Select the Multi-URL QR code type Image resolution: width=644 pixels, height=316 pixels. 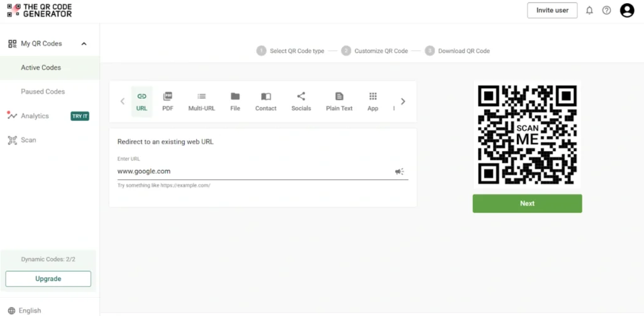202,101
